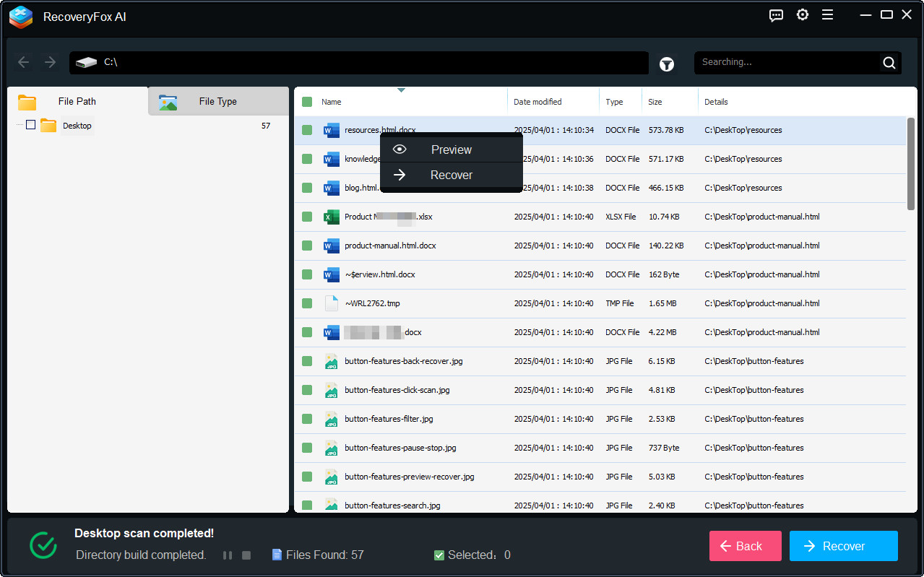Click the file name ~$erview.html.docx
924x577 pixels.
point(380,274)
